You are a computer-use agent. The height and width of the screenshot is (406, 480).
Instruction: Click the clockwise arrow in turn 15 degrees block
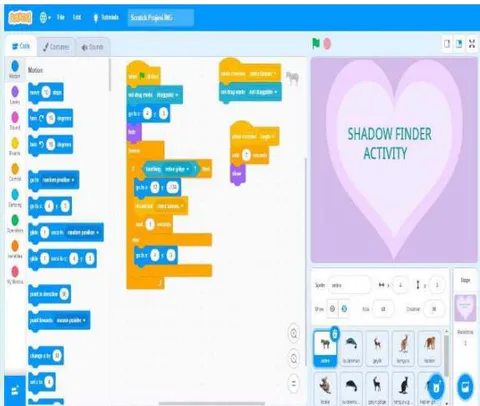(x=41, y=118)
